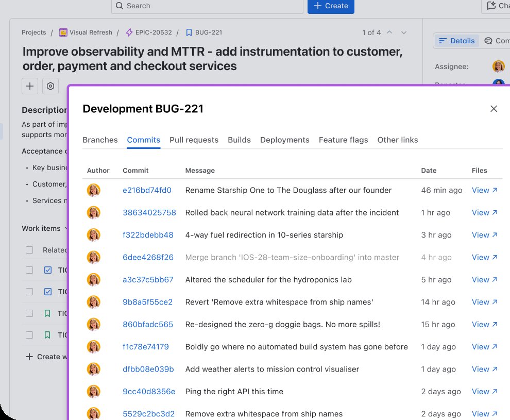Click author avatar for commit 9b8a5f55ce2
Viewport: 510px width, 420px height.
click(94, 302)
